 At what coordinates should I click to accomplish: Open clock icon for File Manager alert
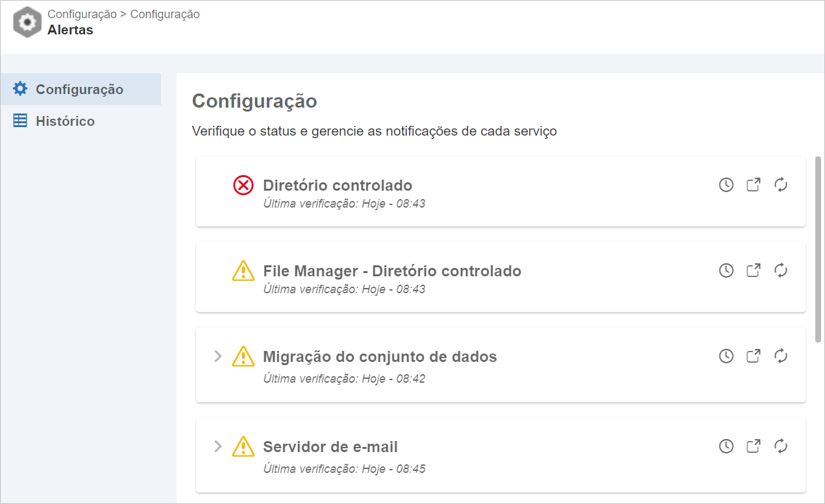726,270
